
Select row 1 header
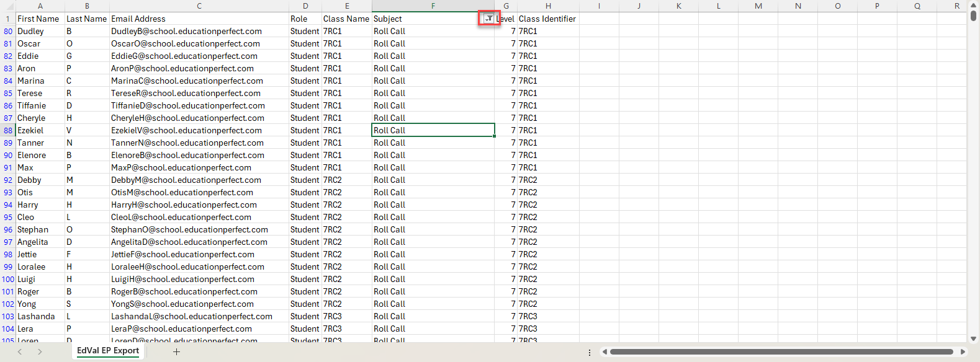(x=8, y=19)
